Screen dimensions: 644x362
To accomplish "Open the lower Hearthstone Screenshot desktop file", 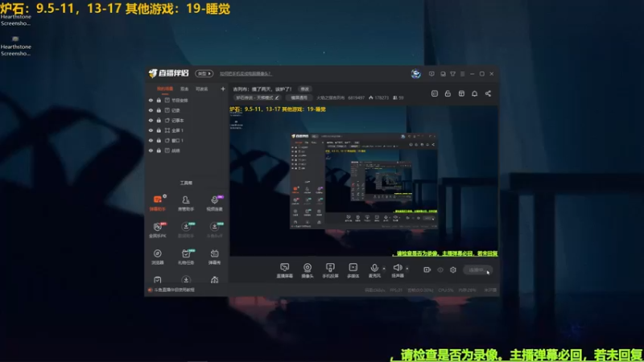I will [15, 46].
